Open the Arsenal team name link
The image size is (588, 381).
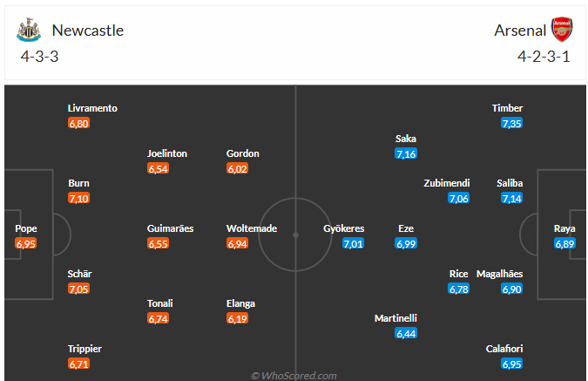tap(520, 31)
